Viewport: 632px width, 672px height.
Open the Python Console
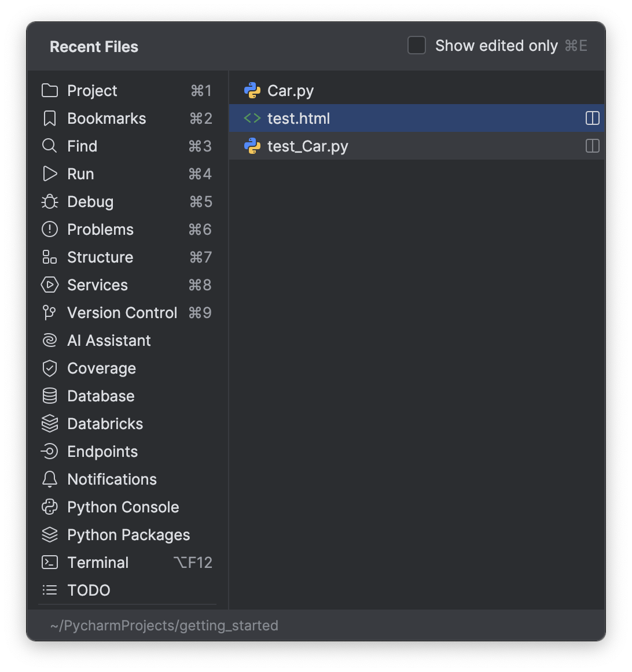tap(123, 507)
